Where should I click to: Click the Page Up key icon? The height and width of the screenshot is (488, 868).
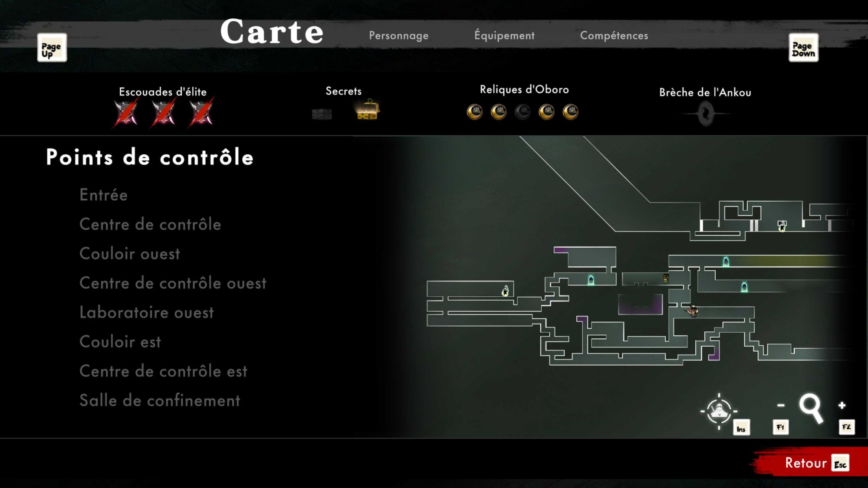[x=52, y=48]
